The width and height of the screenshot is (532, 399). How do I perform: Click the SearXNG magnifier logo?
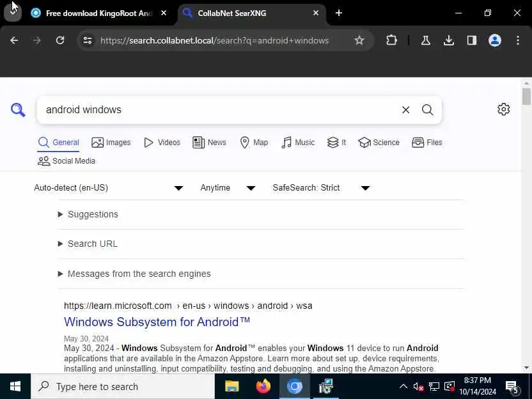(x=18, y=110)
